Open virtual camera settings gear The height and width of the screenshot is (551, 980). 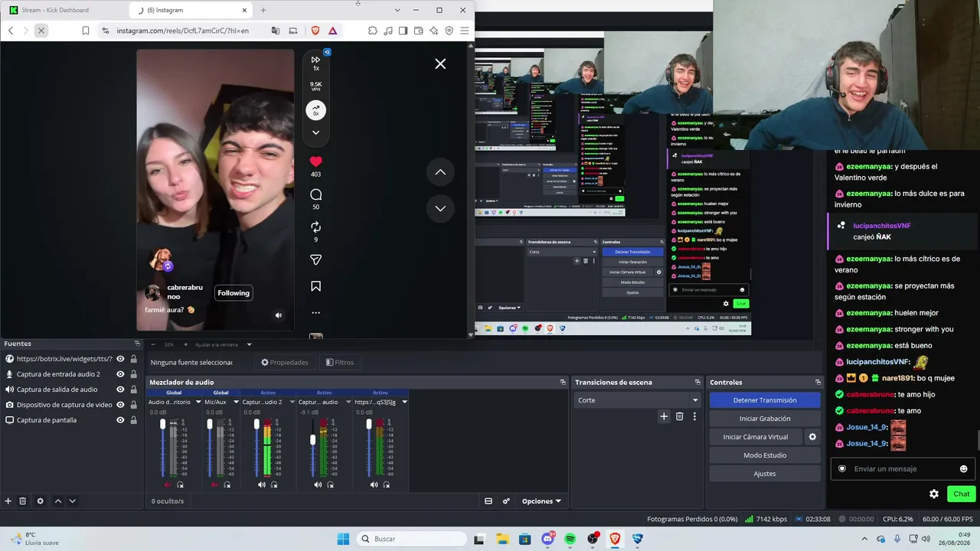[x=812, y=437]
